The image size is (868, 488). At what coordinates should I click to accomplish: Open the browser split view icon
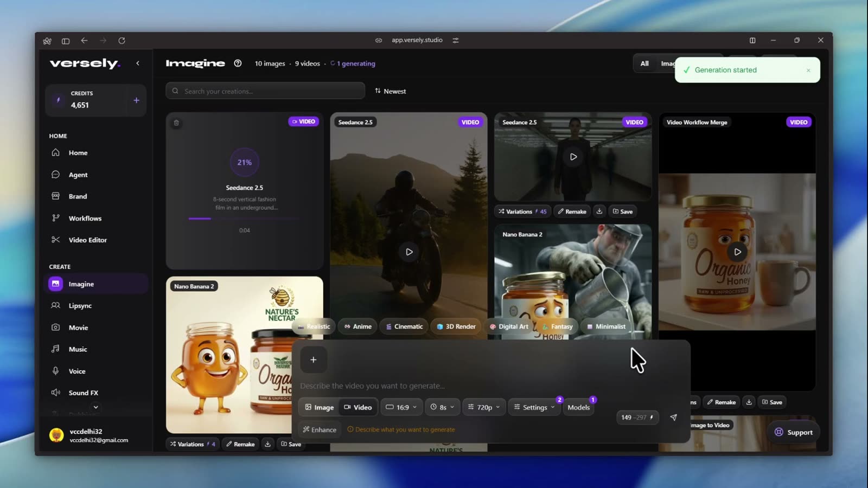(752, 40)
